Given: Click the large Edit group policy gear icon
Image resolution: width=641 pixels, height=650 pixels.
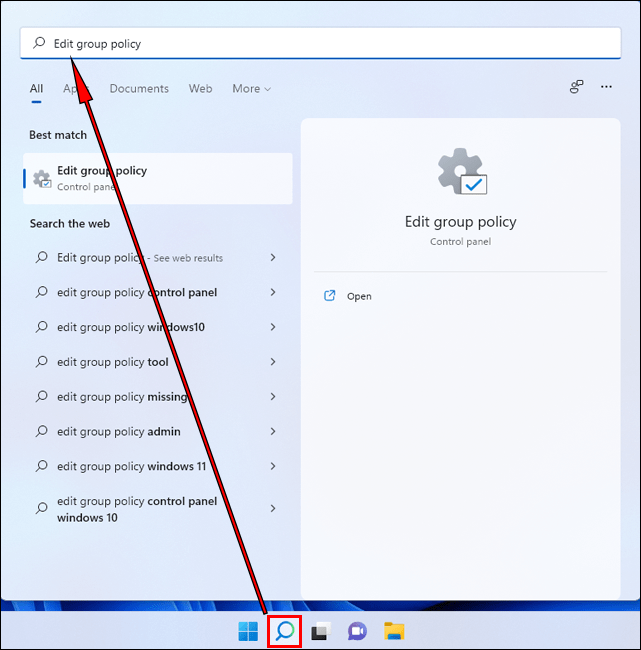Looking at the screenshot, I should tap(461, 172).
